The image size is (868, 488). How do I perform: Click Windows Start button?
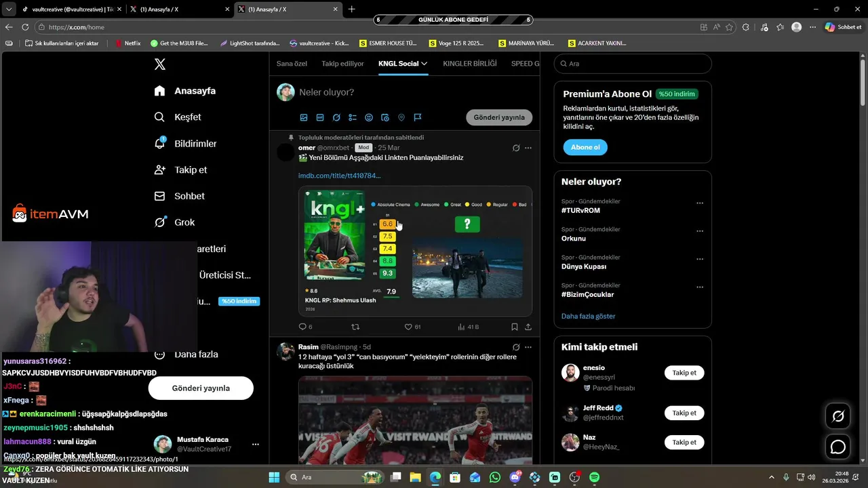click(x=274, y=478)
